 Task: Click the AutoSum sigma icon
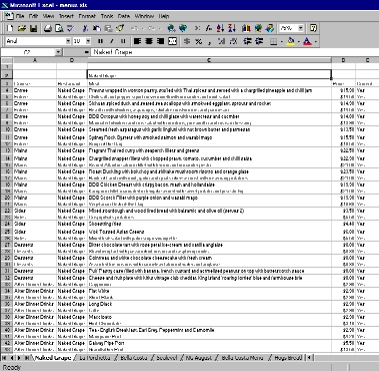pyautogui.click(x=198, y=28)
